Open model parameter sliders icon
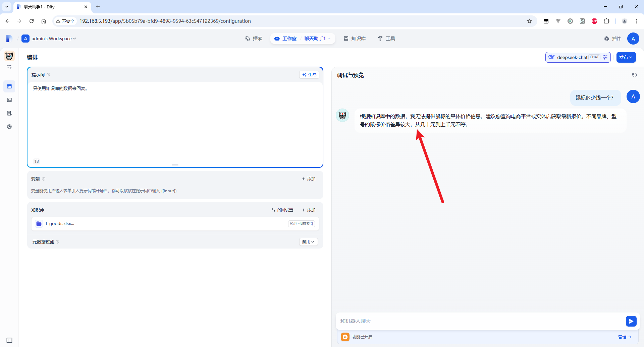Image resolution: width=644 pixels, height=347 pixels. [605, 57]
